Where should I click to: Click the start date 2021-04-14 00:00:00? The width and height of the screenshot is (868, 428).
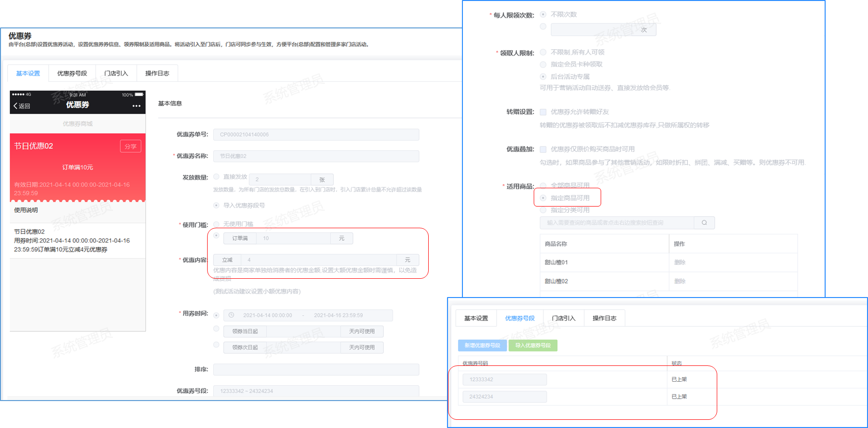[267, 315]
